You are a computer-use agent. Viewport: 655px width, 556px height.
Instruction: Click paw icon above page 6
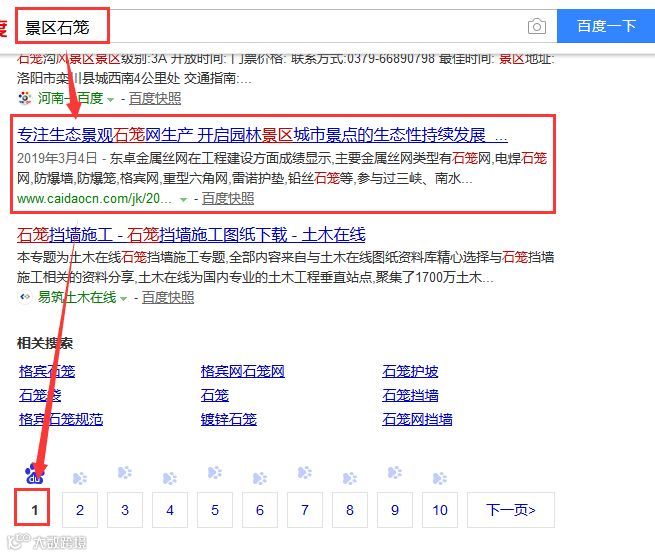click(x=260, y=478)
